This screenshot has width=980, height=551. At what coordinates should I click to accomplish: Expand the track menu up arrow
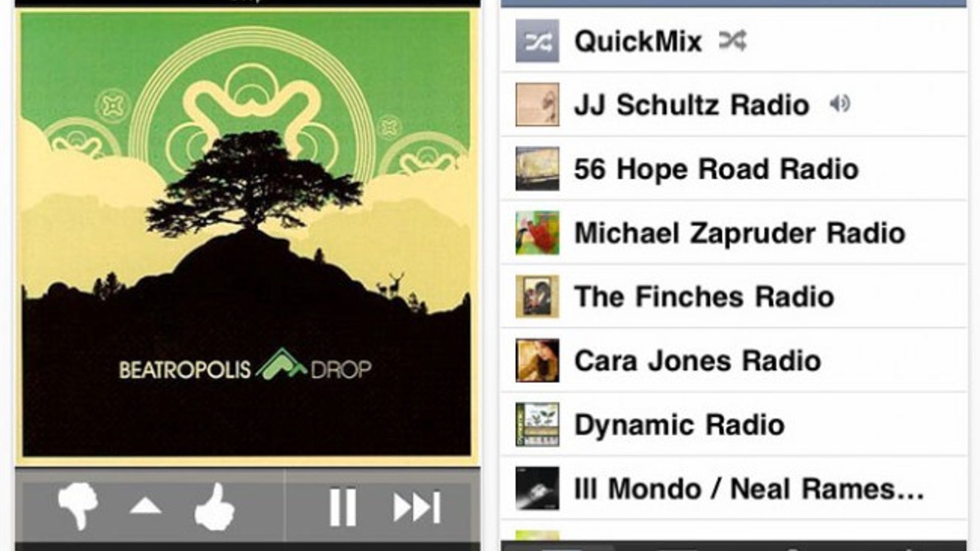coord(146,506)
